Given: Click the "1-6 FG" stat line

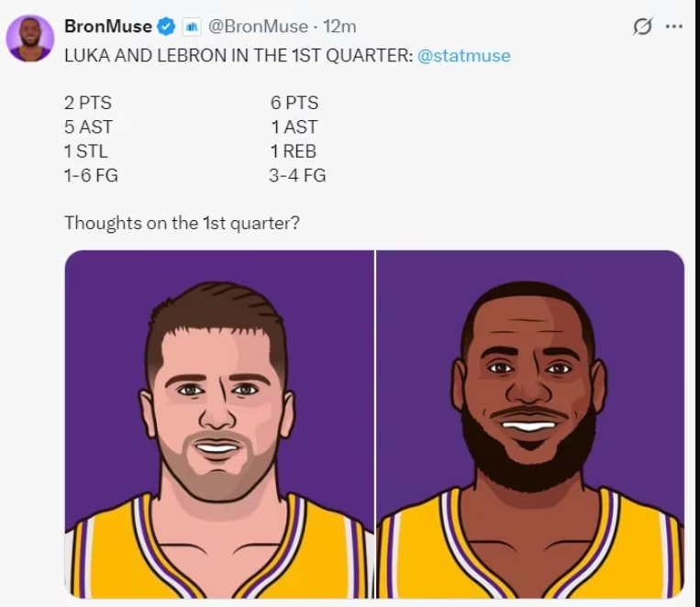Looking at the screenshot, I should coord(91,175).
